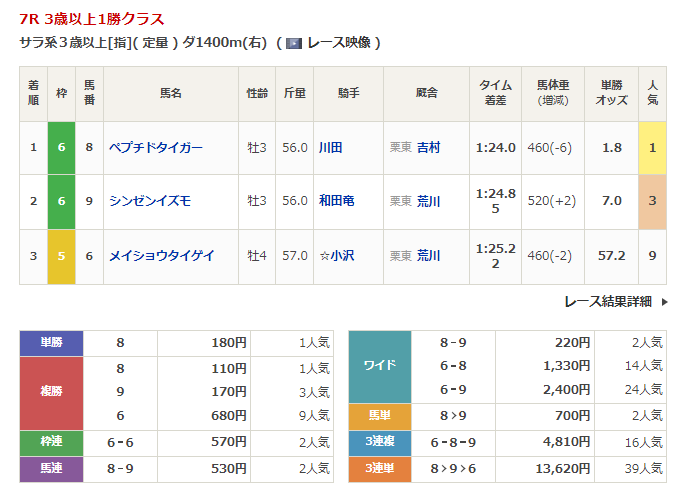683x491 pixels.
Task: Select the 単勝 payout label
Action: pyautogui.click(x=51, y=343)
